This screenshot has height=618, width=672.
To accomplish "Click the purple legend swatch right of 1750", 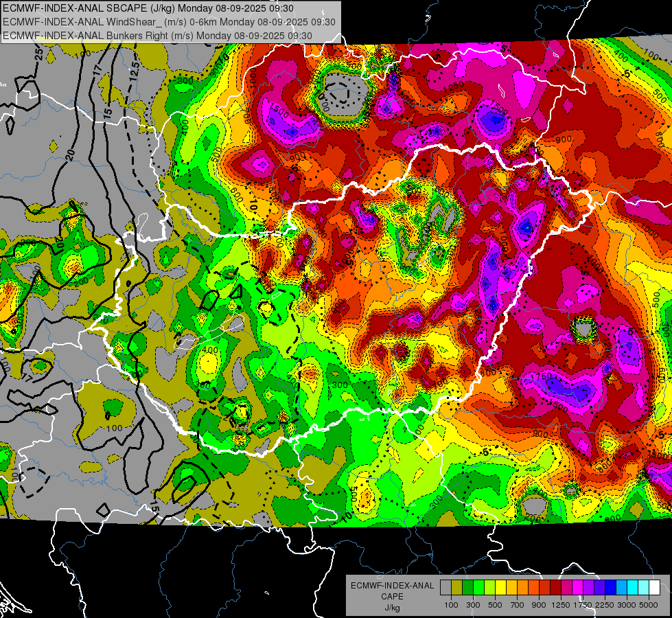I will [588, 588].
